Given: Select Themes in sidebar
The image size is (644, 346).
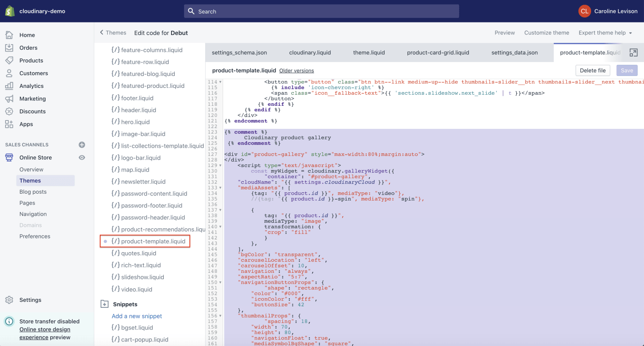Looking at the screenshot, I should pyautogui.click(x=45, y=181).
